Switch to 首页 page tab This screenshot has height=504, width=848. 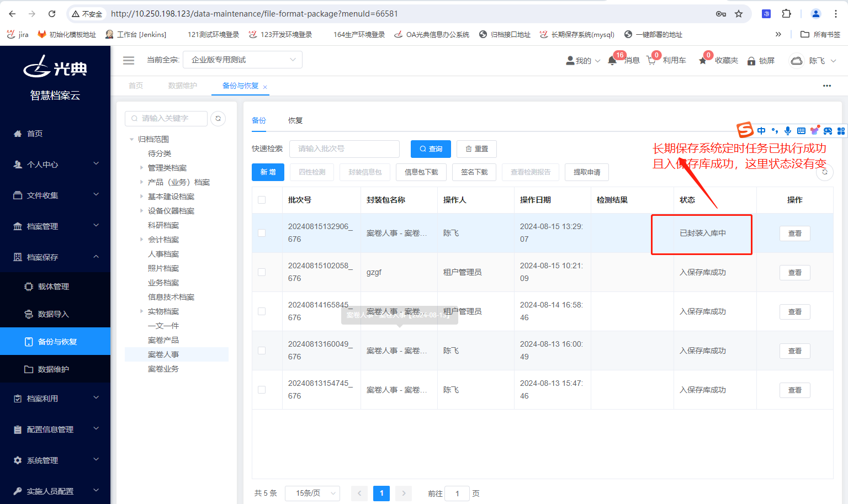[x=136, y=86]
